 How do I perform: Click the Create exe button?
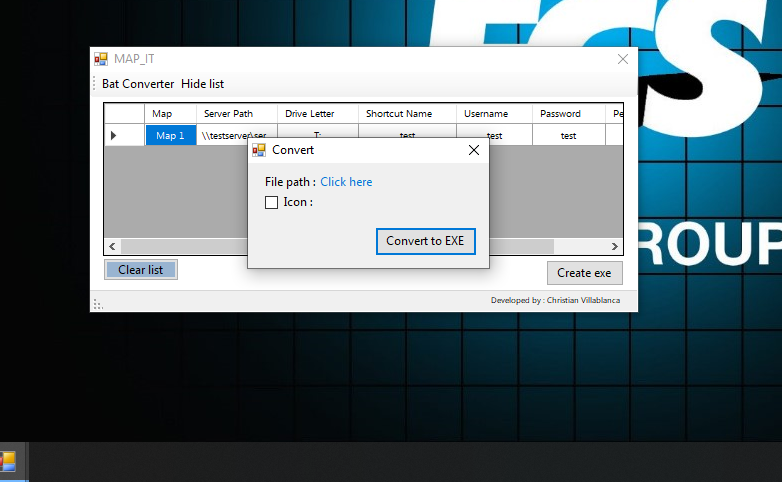[585, 273]
